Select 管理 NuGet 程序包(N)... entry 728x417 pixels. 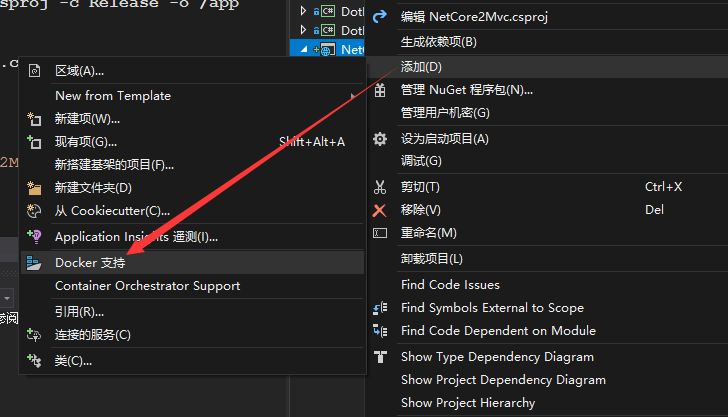[x=548, y=90]
